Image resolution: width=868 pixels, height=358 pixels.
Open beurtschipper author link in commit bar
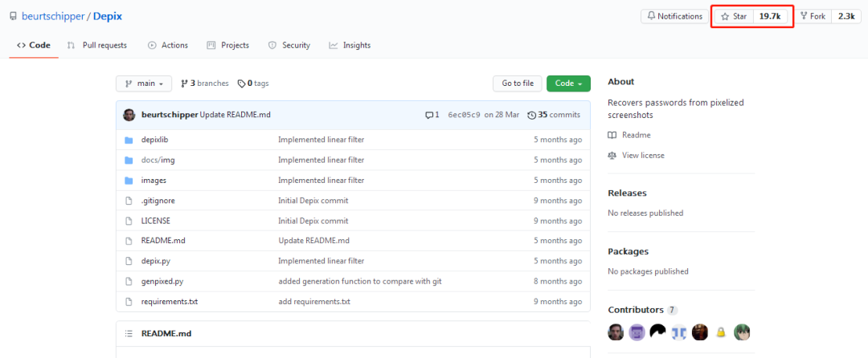170,115
